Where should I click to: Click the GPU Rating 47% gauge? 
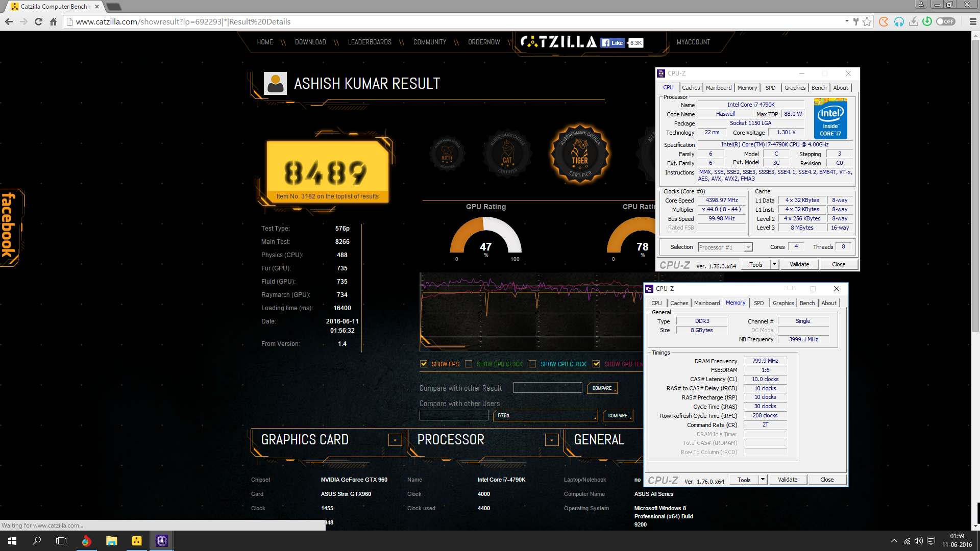click(x=485, y=236)
